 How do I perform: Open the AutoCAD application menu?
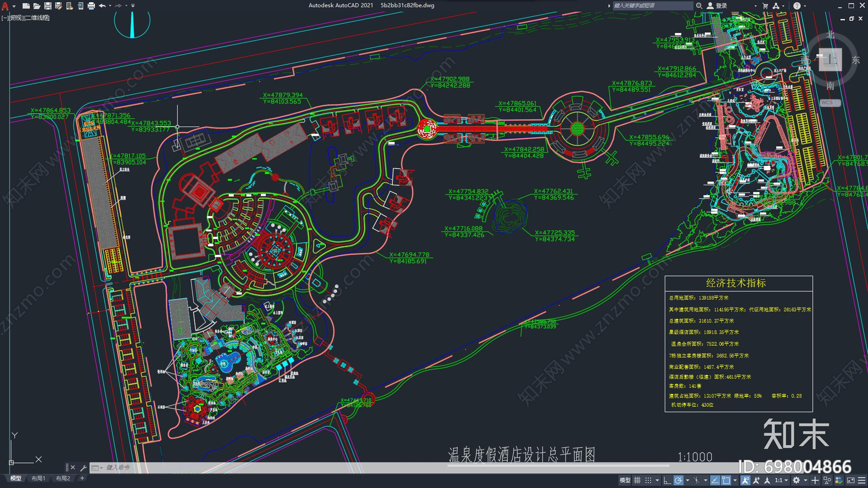coord(5,6)
